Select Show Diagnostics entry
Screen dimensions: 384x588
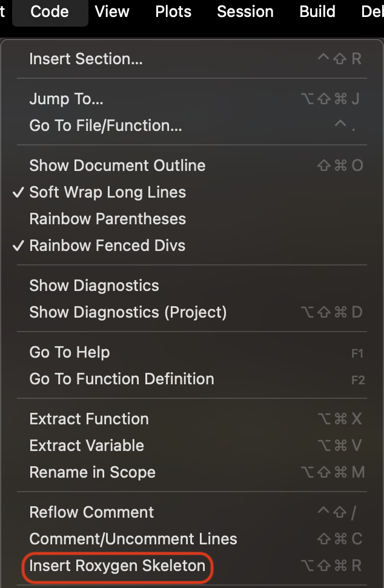click(192, 286)
